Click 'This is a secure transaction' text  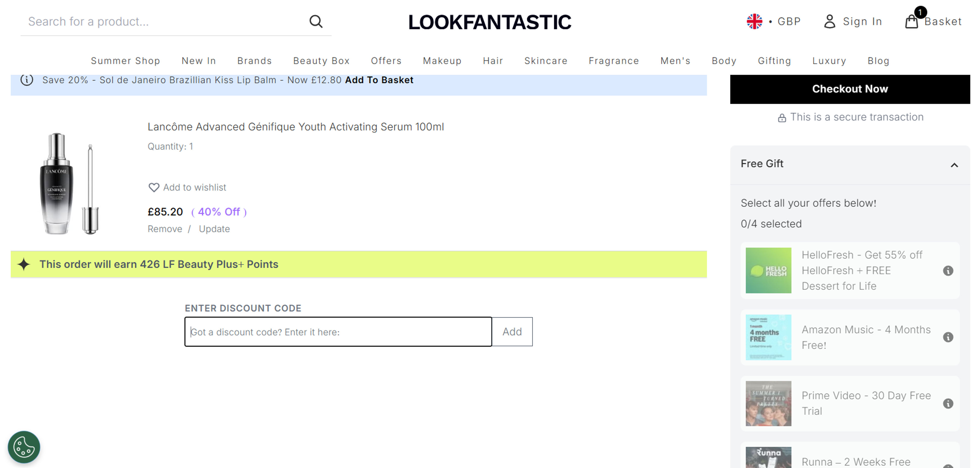point(857,117)
